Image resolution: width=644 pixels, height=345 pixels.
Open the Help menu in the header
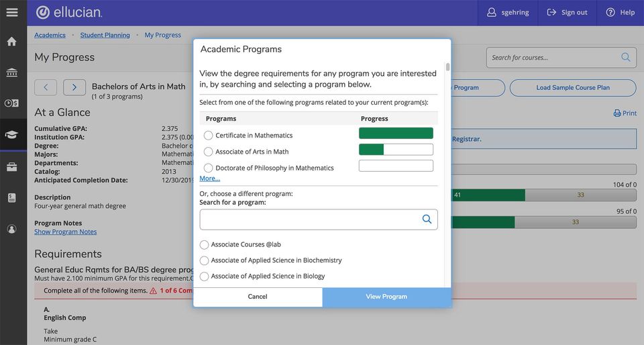tap(620, 13)
